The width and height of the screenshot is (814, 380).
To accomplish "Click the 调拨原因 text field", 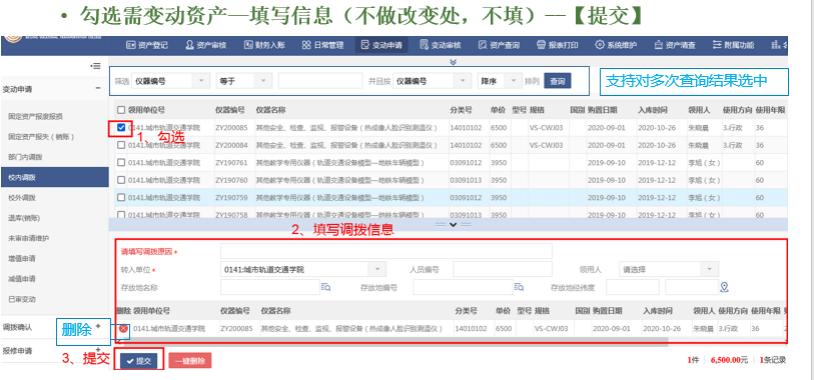I will [386, 252].
